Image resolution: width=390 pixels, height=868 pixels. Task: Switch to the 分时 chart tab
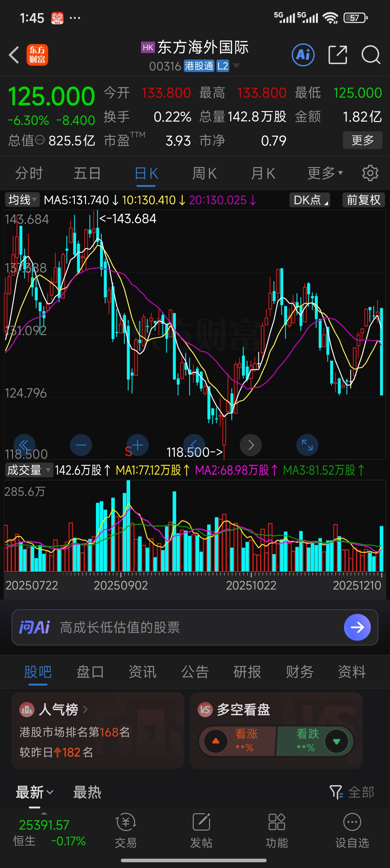point(29,173)
